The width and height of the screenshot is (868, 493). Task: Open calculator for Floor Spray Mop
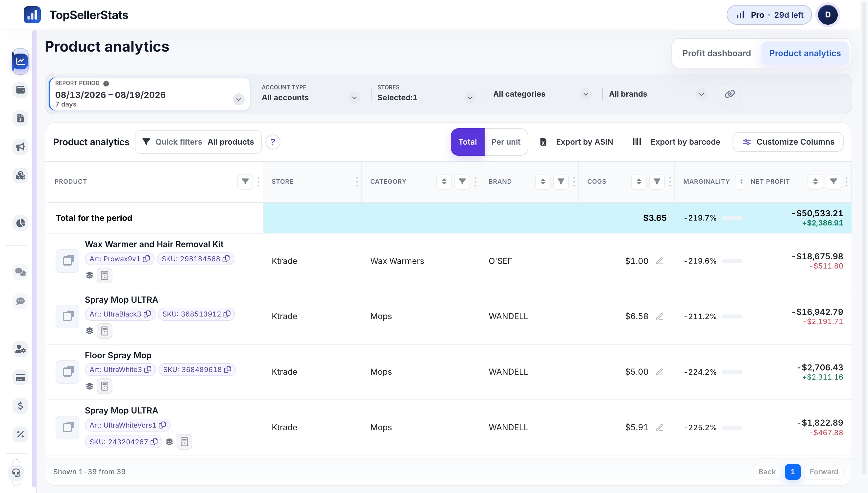click(x=105, y=386)
